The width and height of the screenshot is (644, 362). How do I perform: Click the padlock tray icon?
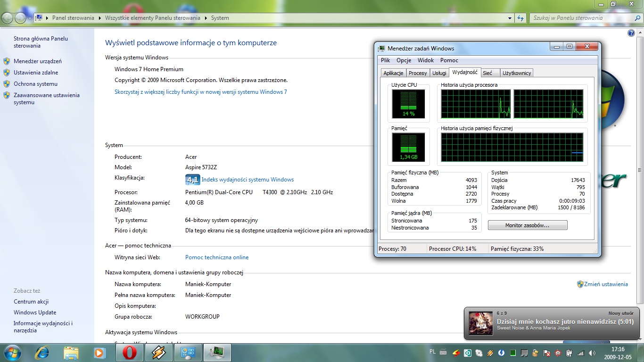pyautogui.click(x=535, y=353)
